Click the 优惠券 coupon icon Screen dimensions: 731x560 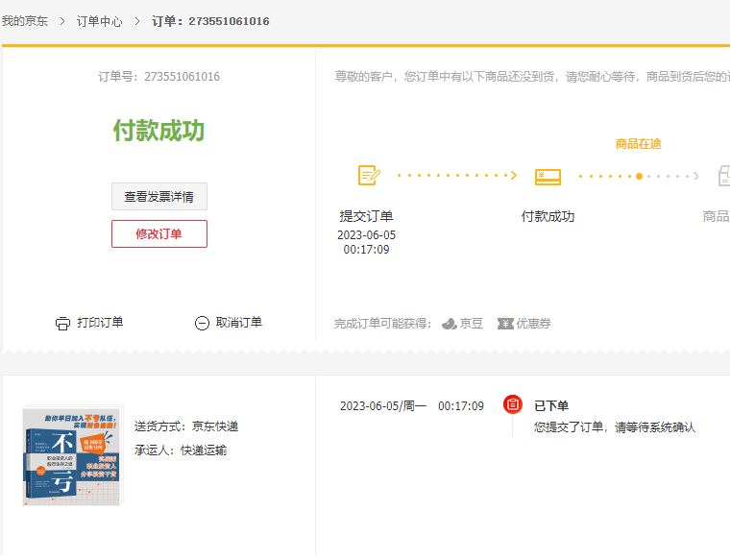pyautogui.click(x=505, y=324)
